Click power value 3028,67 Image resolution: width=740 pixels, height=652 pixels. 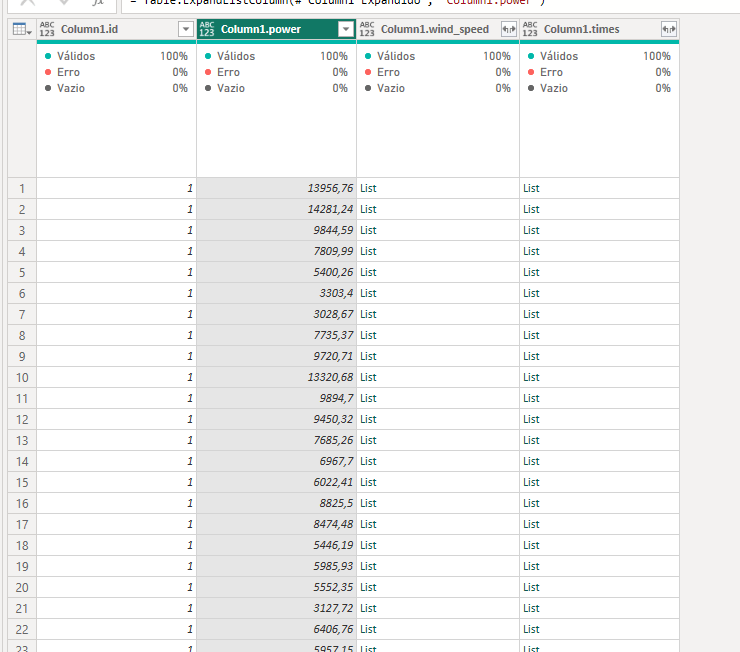click(333, 314)
